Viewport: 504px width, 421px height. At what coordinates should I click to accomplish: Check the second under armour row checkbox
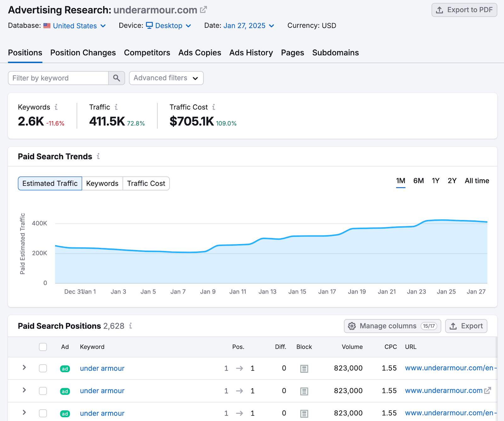point(43,391)
